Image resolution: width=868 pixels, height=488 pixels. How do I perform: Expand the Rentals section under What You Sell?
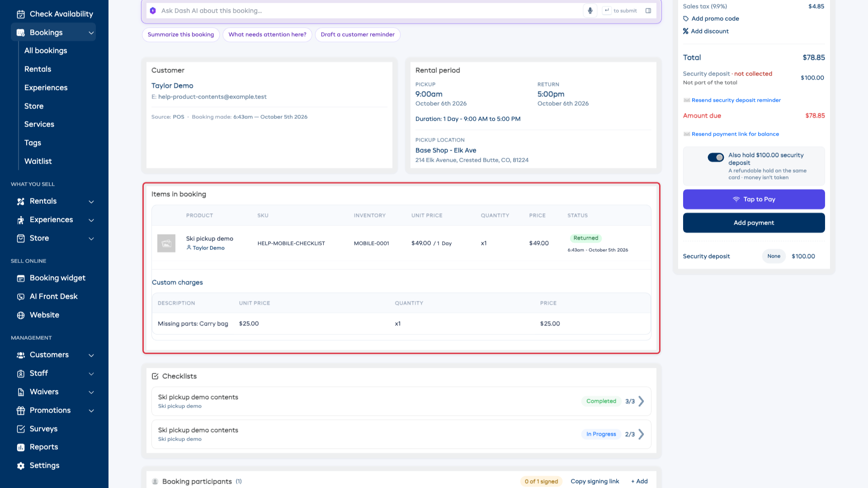[91, 202]
